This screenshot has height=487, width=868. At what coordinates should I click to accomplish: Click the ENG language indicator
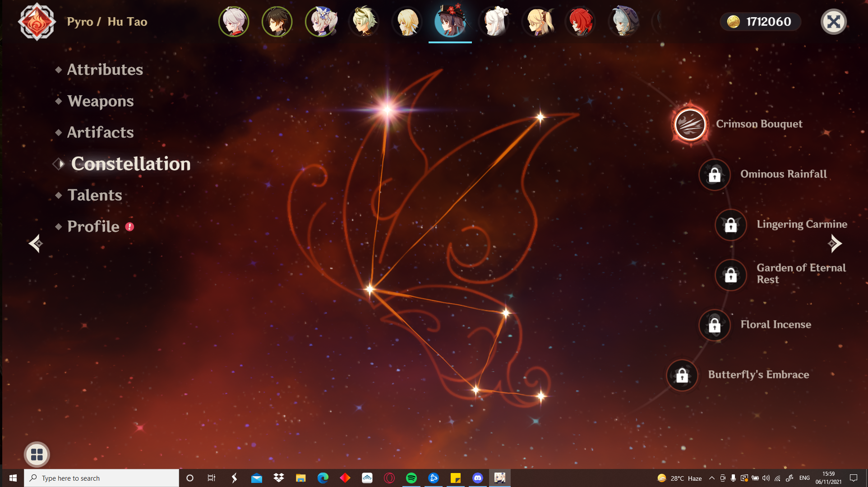(804, 478)
